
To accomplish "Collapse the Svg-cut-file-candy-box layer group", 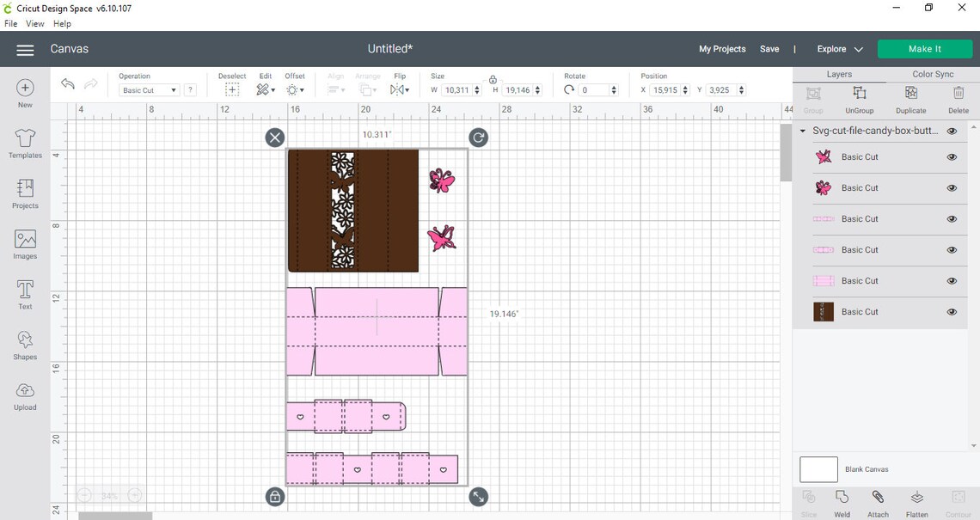I will 801,131.
